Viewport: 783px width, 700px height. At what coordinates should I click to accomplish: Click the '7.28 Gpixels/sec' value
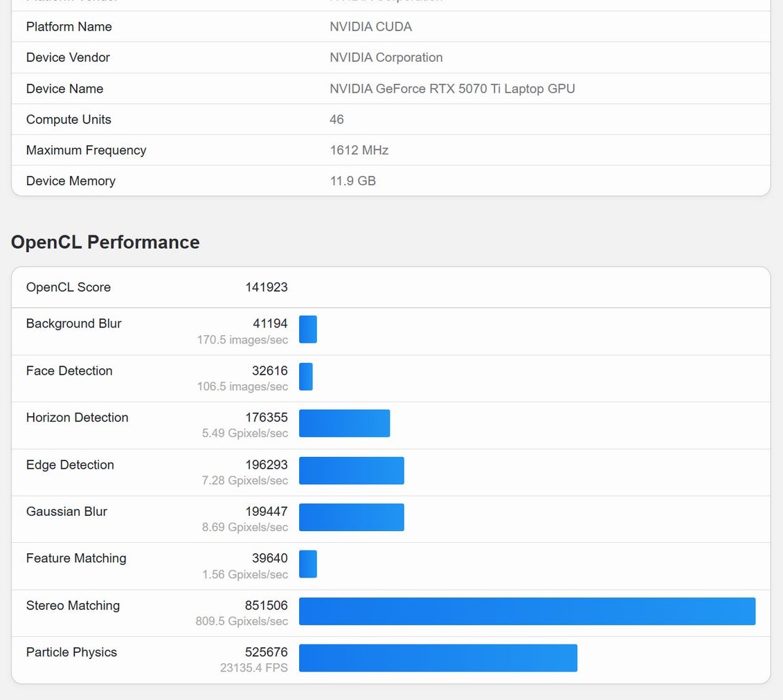click(x=244, y=481)
